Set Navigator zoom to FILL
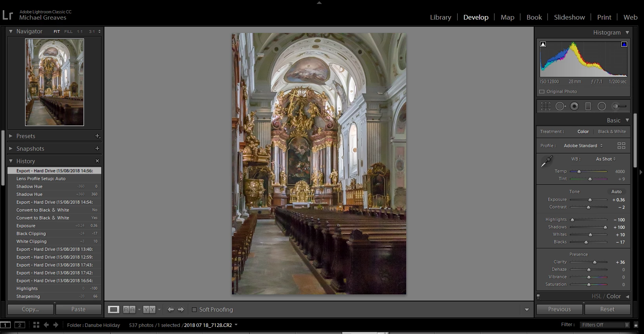This screenshot has height=334, width=644. [68, 31]
